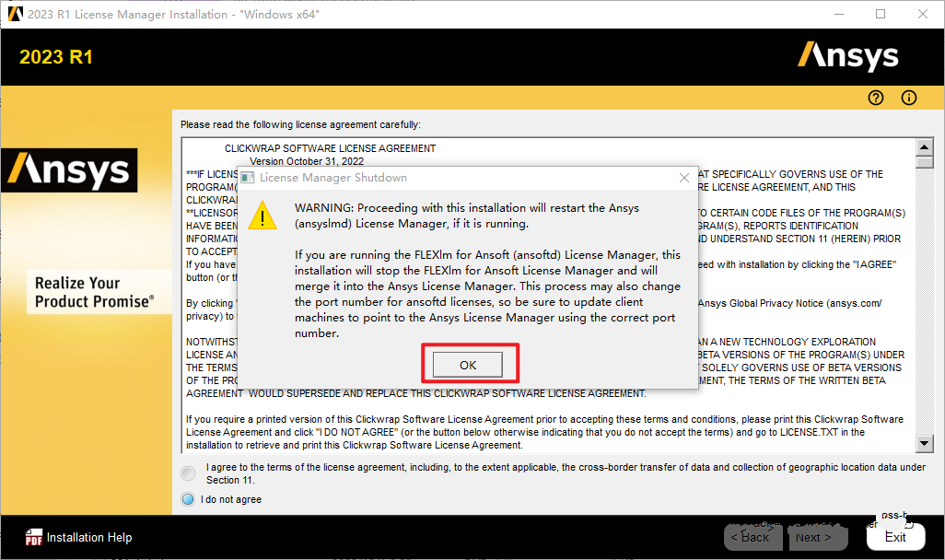Maximize the installer window
This screenshot has height=560, width=945.
coord(881,14)
